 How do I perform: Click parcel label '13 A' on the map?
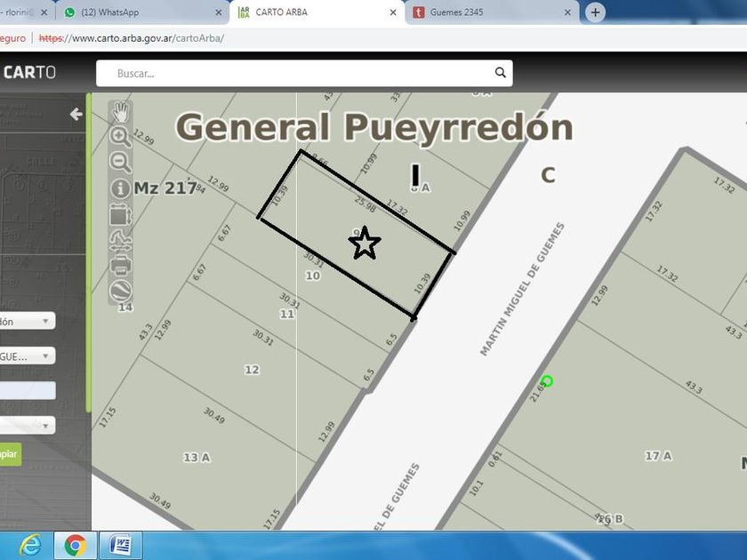pyautogui.click(x=197, y=457)
